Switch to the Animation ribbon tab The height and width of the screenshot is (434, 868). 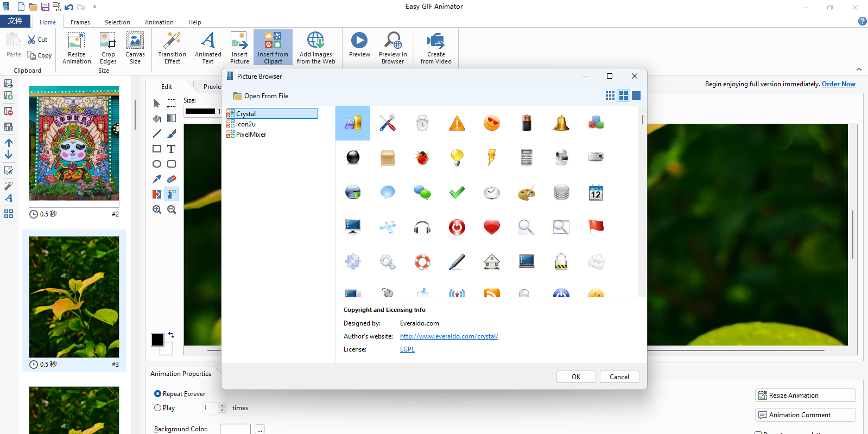159,22
